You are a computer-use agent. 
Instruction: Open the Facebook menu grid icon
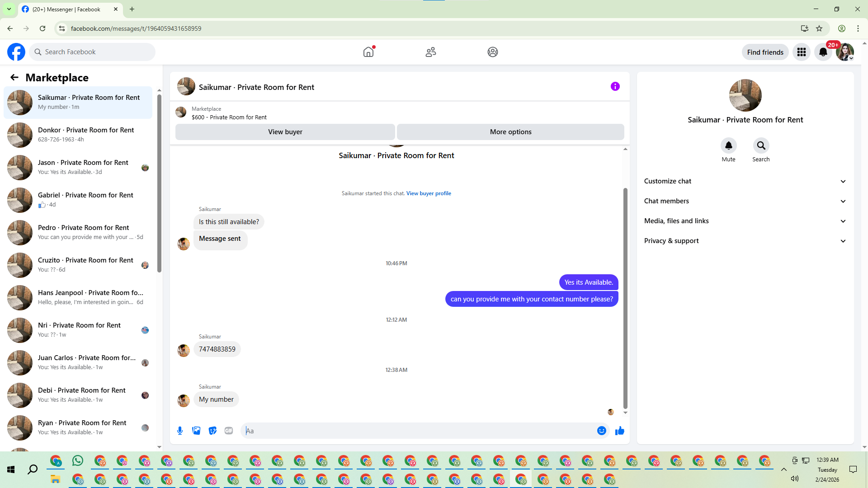click(801, 52)
